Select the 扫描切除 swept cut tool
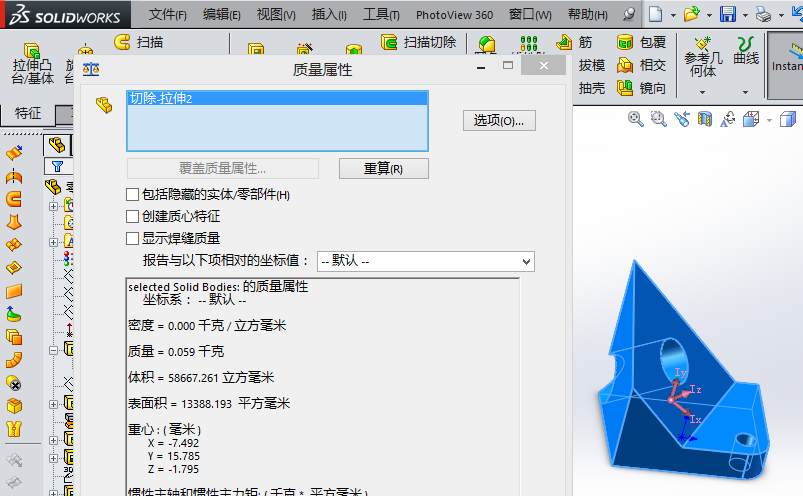The image size is (803, 496). point(391,42)
